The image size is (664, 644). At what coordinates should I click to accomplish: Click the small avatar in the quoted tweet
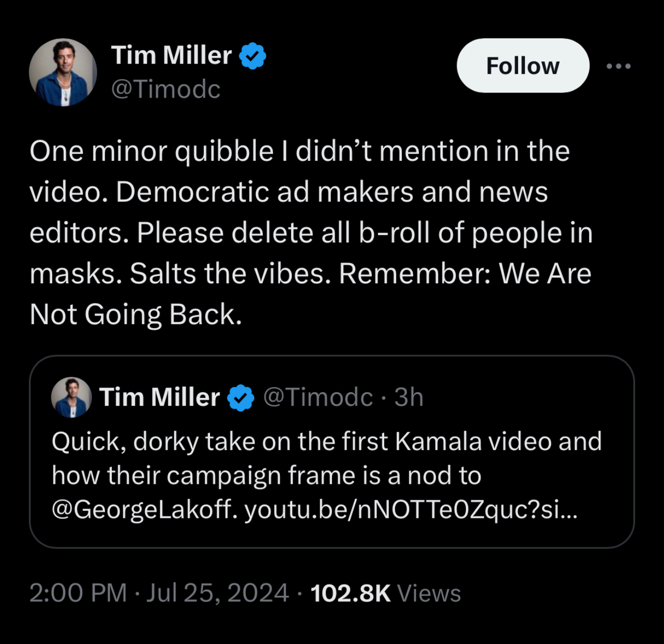(71, 397)
